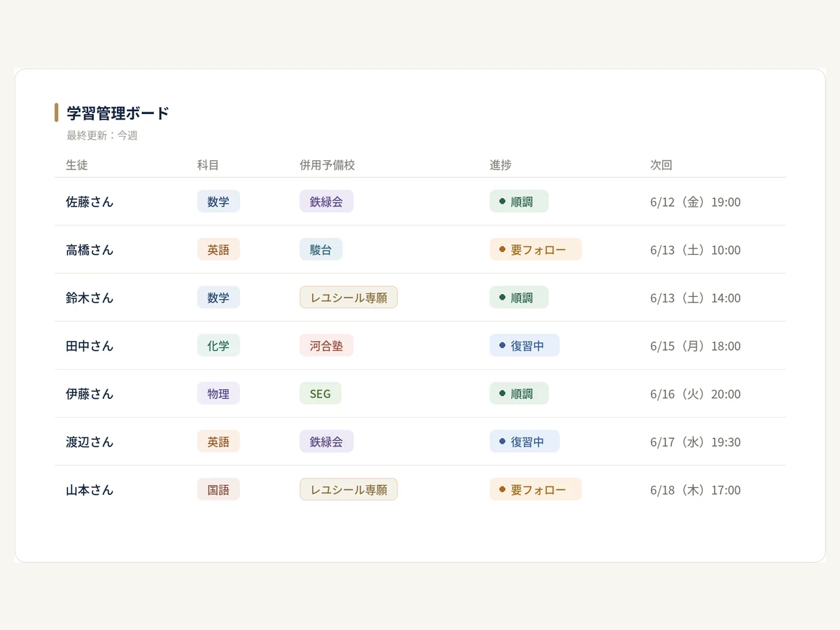This screenshot has height=630, width=840.
Task: Click the 鉄緑会 tag in 佐藤さん's row
Action: tap(326, 202)
